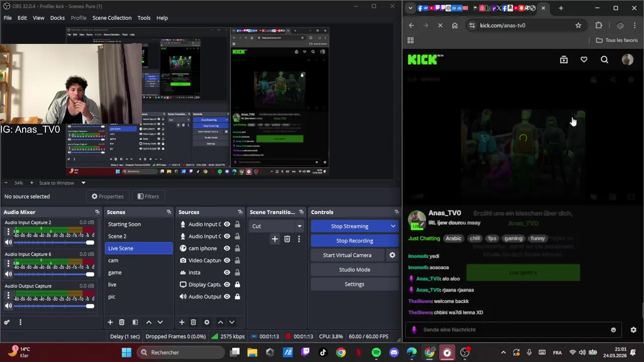Viewport: 644px width, 362px height.
Task: Open Kick browse icon next to heart
Action: tap(563, 60)
